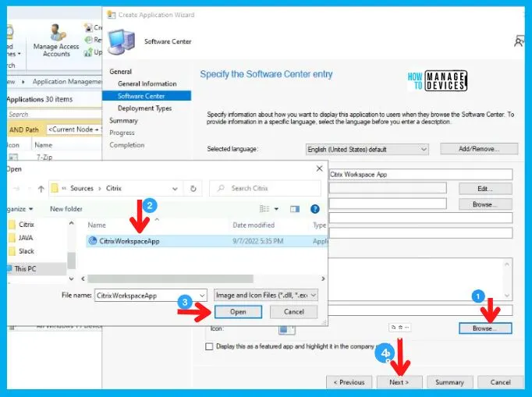532x397 pixels.
Task: Open the Current Node path dropdown
Action: (74, 129)
